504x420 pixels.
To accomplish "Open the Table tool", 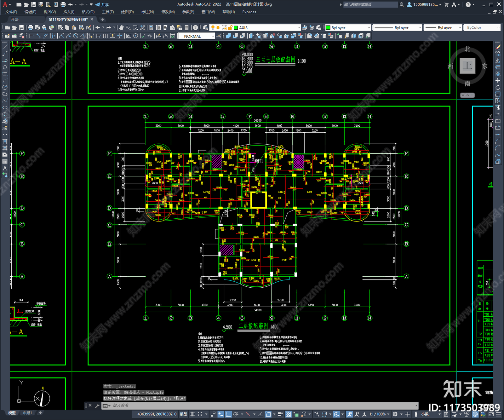I will (x=5, y=162).
